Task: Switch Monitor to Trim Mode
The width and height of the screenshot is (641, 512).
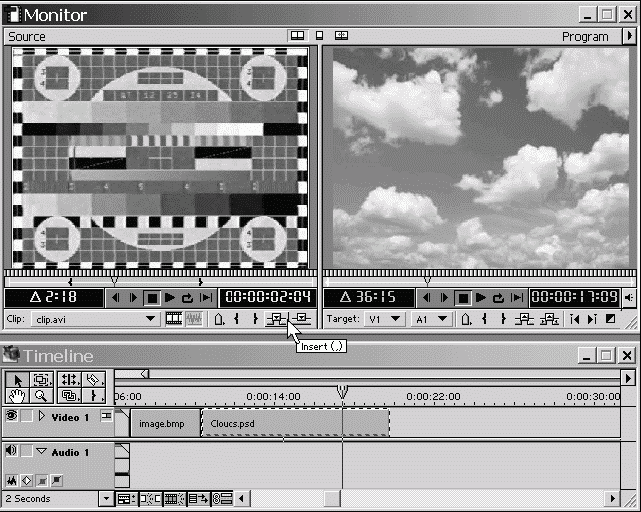Action: 341,36
